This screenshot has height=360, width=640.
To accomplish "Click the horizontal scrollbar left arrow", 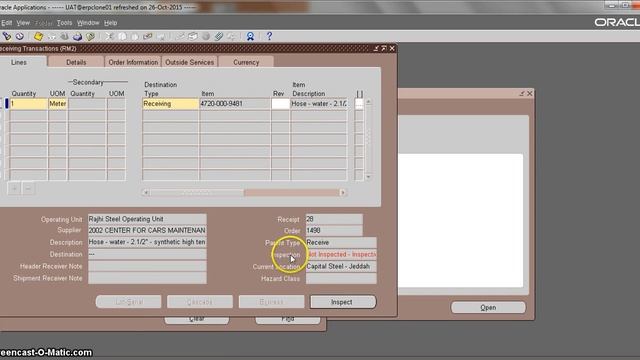I will pos(146,192).
